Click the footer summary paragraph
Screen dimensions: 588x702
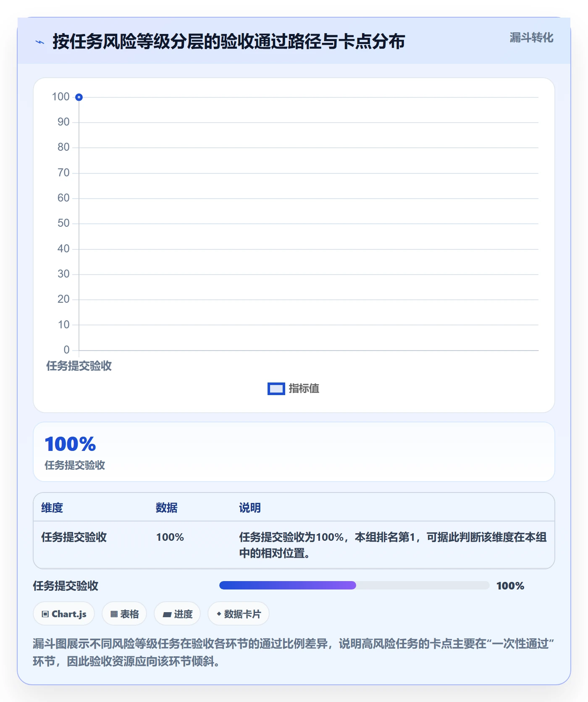pyautogui.click(x=294, y=652)
